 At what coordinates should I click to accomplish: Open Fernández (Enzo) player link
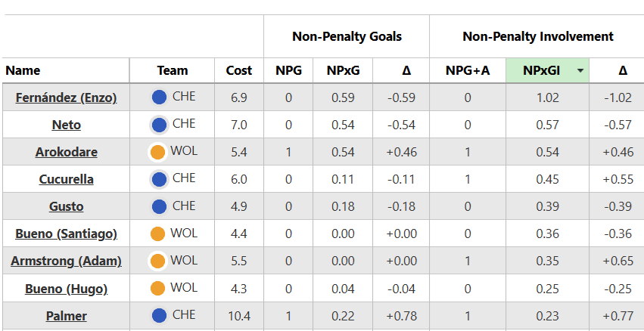(66, 97)
